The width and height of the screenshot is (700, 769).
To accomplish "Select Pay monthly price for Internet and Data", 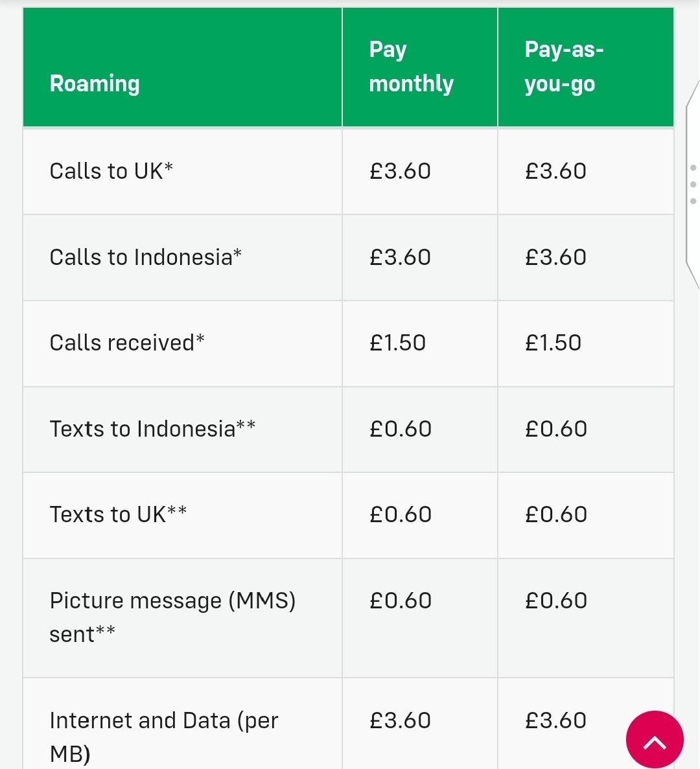I will [401, 720].
